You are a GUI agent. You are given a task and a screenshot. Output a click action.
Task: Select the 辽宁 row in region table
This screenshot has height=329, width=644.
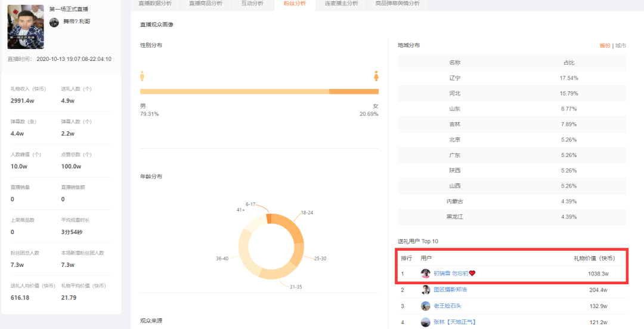[512, 78]
